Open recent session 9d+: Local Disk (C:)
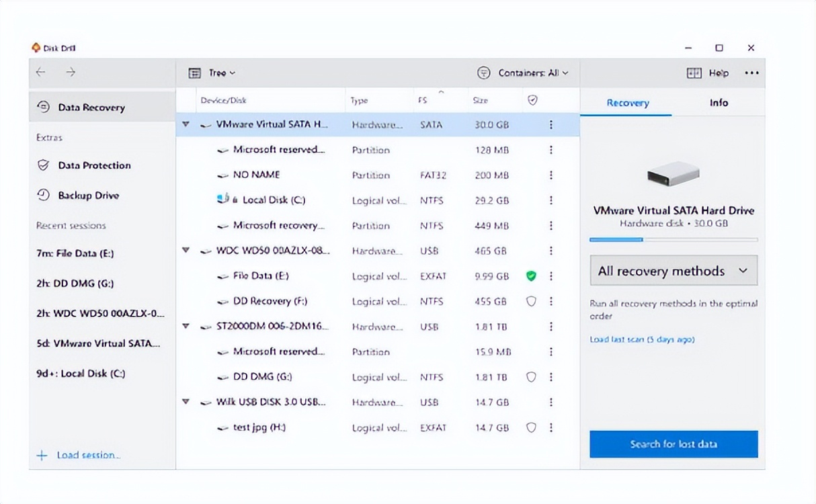Screen dimensions: 816x504 (x=102, y=374)
